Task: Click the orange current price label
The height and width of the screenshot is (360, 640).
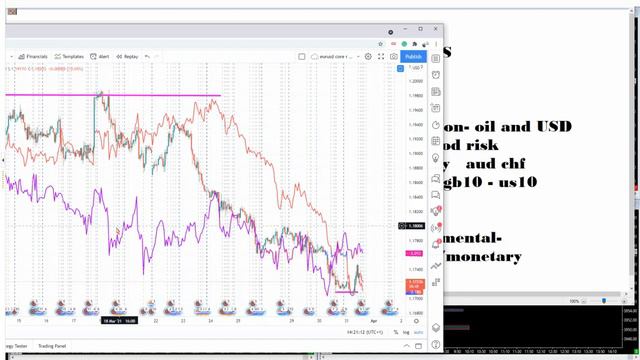Action: (415, 284)
